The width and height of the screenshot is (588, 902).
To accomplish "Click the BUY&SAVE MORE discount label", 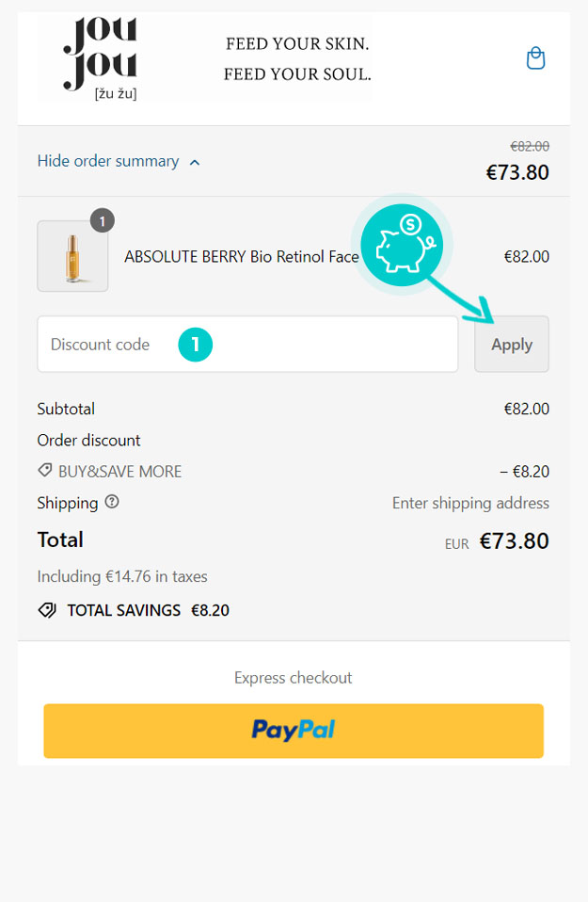I will click(x=120, y=471).
